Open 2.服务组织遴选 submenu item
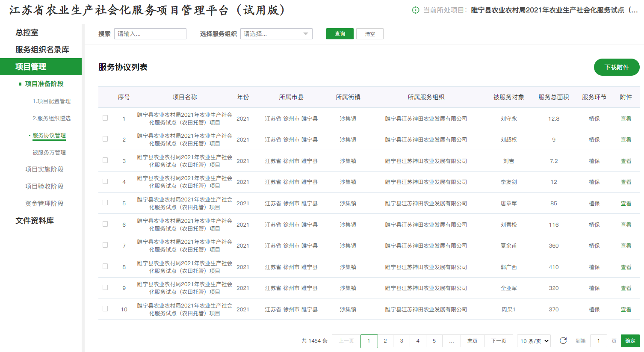 51,118
